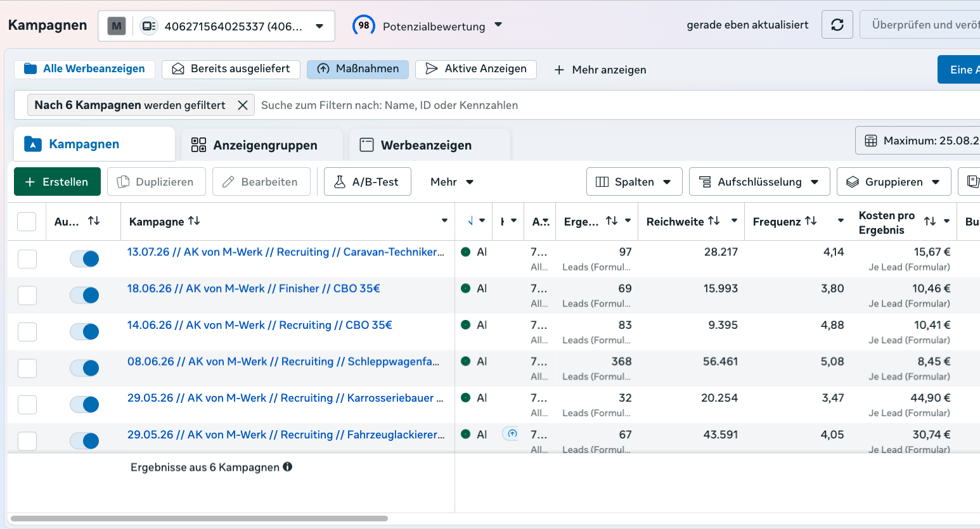Open the Frequenz column options arrow

[841, 220]
